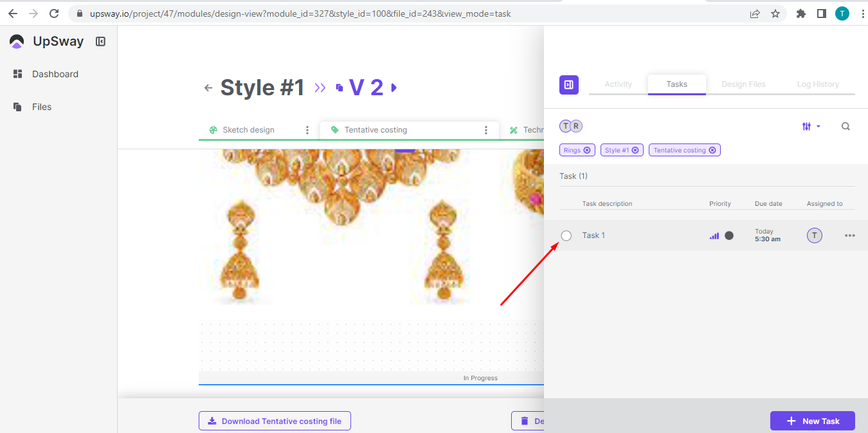Click the dark priority status dot for Task 1

[729, 235]
